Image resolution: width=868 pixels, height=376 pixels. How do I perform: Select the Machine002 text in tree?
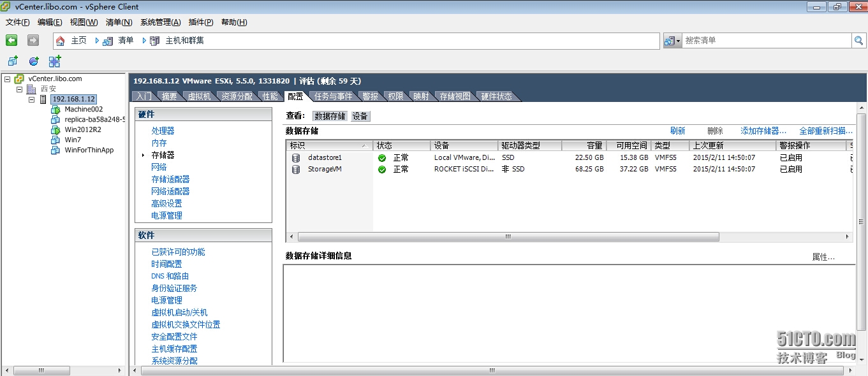click(84, 110)
